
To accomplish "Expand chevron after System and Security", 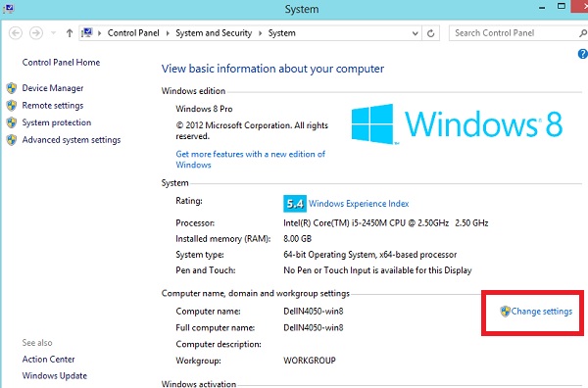I will (260, 33).
